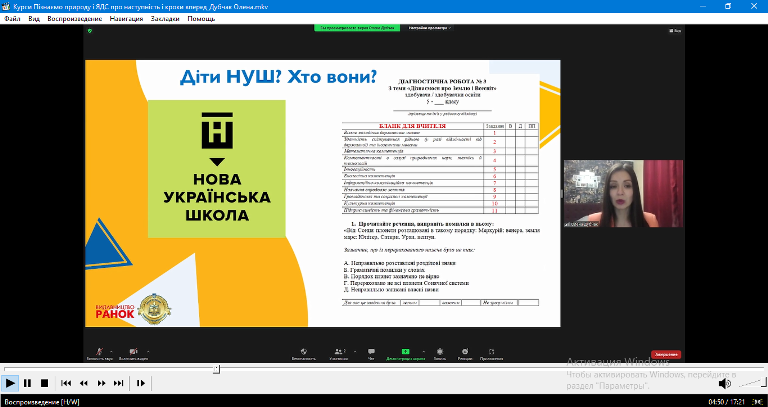Open the Навигация menu
768x407 pixels.
click(x=126, y=19)
